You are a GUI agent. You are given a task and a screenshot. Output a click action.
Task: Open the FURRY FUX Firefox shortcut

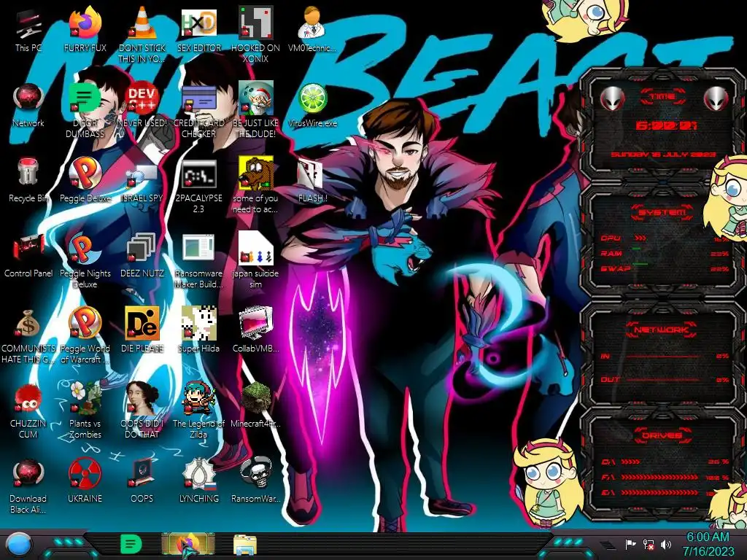click(85, 23)
